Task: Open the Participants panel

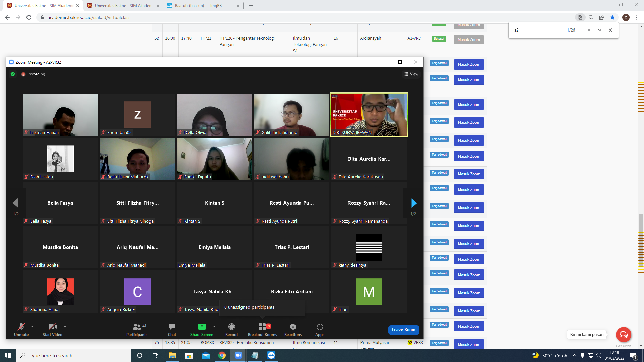Action: [x=137, y=329]
